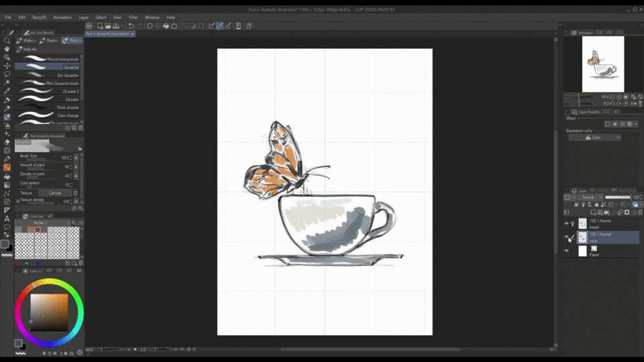Select the Hand move tool
The image size is (644, 362).
(7, 49)
